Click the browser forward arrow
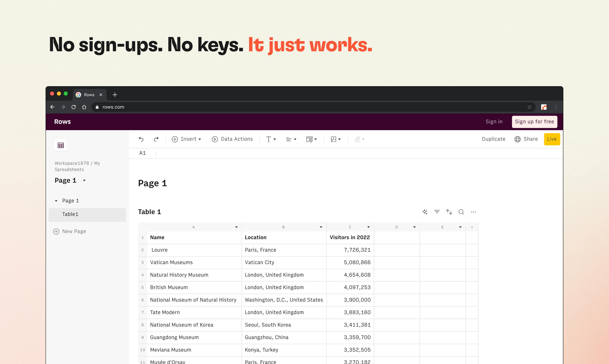Viewport: 609px width, 364px height. pyautogui.click(x=63, y=107)
